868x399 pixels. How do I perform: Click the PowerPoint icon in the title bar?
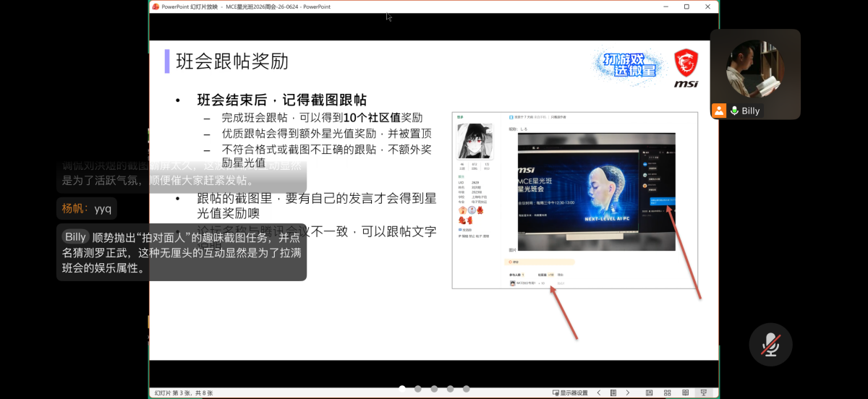pos(156,7)
